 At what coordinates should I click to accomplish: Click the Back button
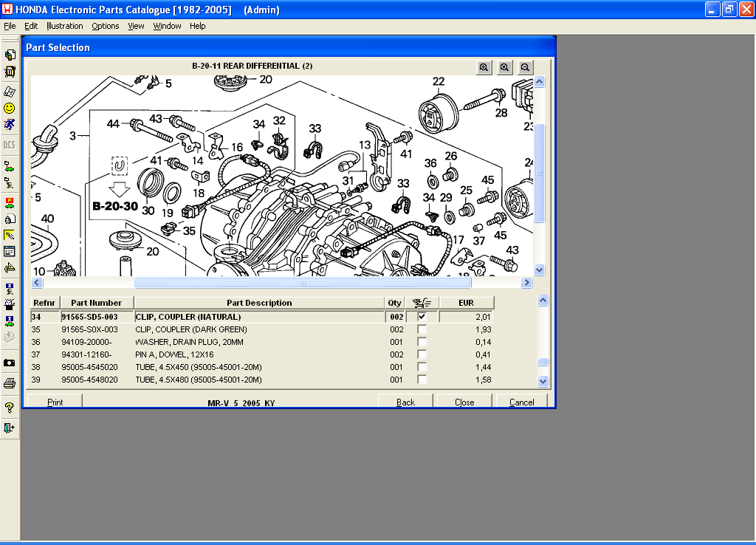point(405,402)
